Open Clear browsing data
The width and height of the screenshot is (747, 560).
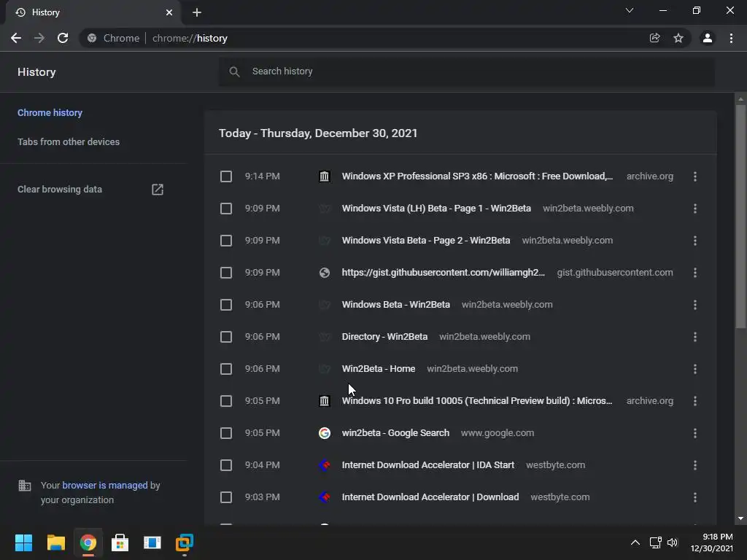tap(60, 190)
